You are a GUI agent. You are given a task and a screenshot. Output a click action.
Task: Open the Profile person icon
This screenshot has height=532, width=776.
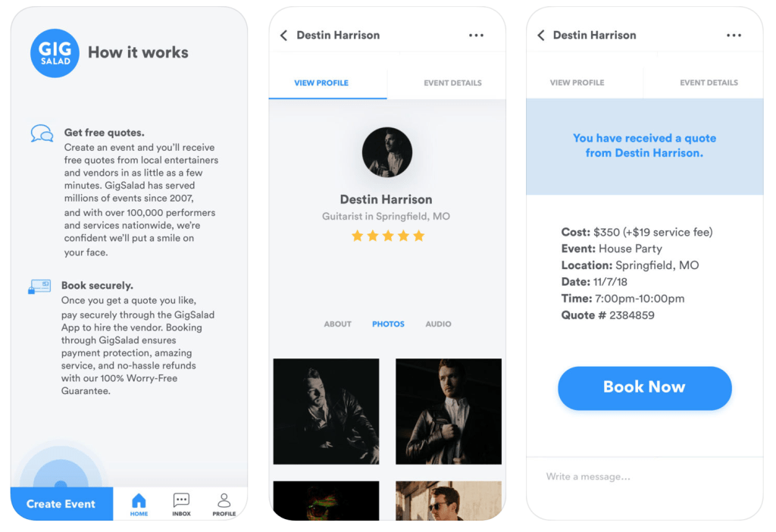point(224,500)
